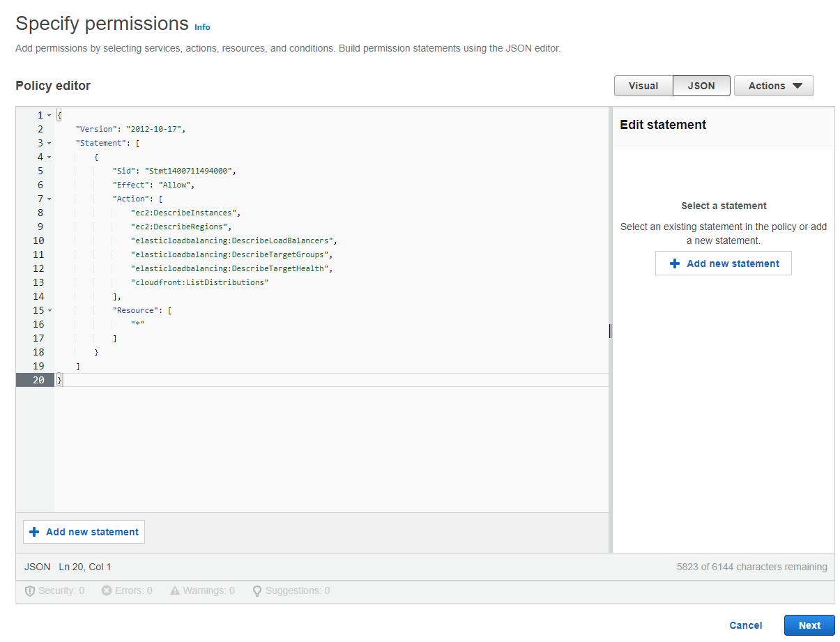Open the Info link beside Specify permissions
The image size is (840, 642).
click(x=202, y=27)
